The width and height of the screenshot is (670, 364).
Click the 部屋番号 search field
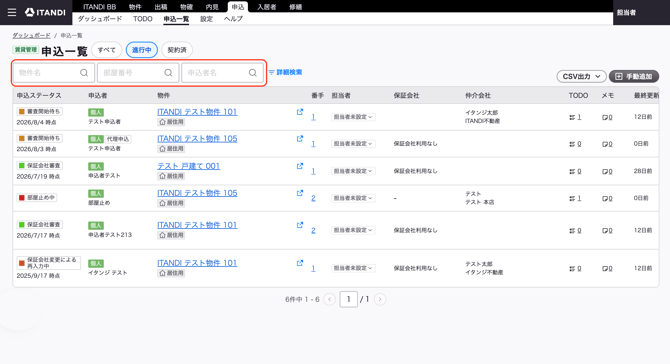(138, 73)
